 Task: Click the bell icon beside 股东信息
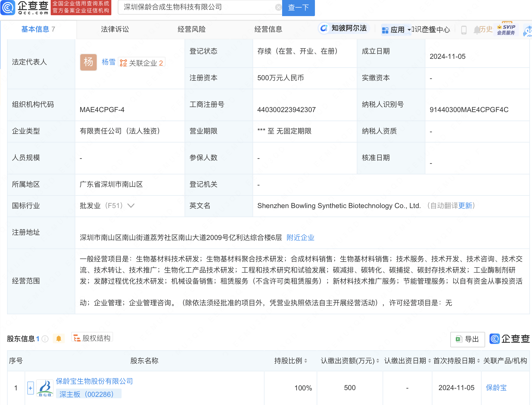[59, 338]
